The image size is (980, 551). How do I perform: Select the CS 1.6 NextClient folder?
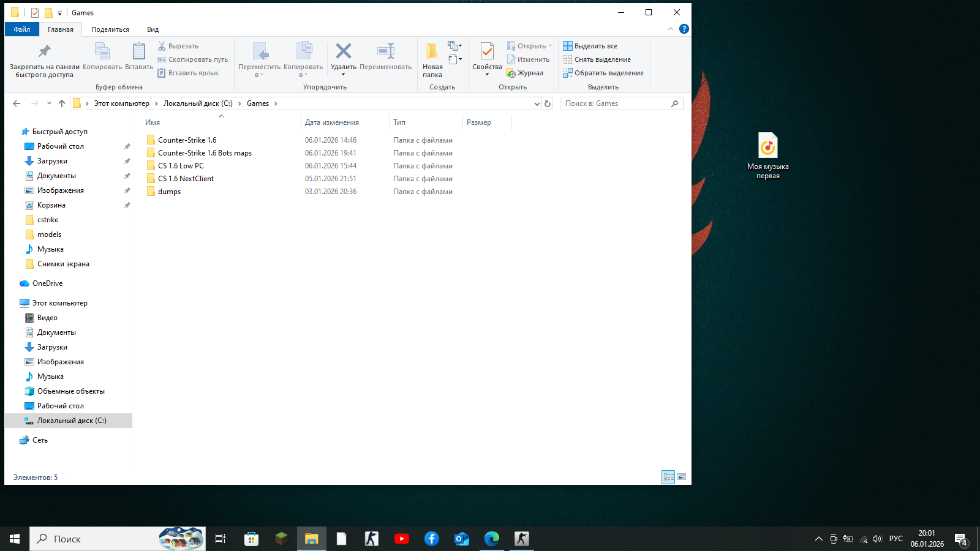coord(186,179)
